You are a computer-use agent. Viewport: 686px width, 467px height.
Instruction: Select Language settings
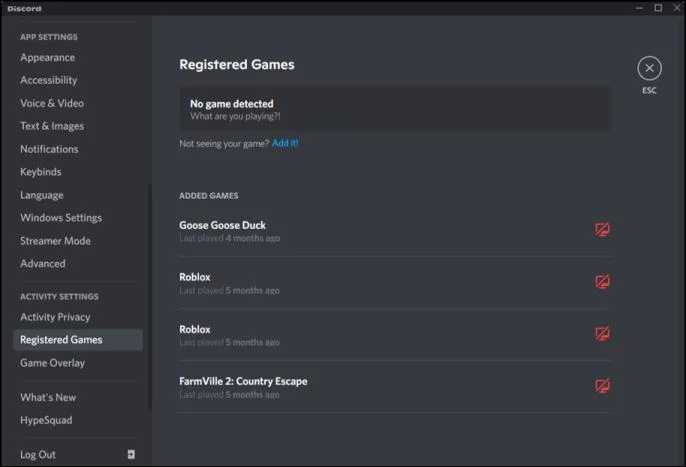coord(42,195)
